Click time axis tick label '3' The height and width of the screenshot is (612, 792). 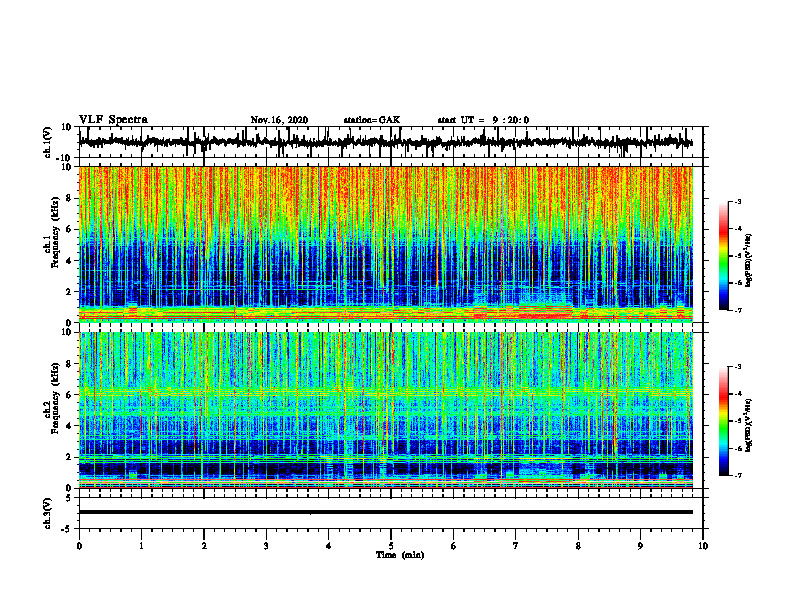[x=266, y=546]
